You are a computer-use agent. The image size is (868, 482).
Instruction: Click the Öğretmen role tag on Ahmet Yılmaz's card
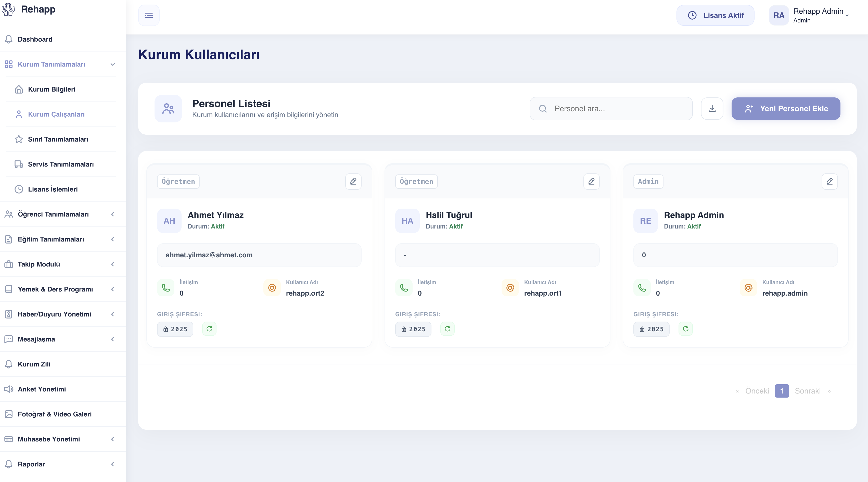(178, 181)
